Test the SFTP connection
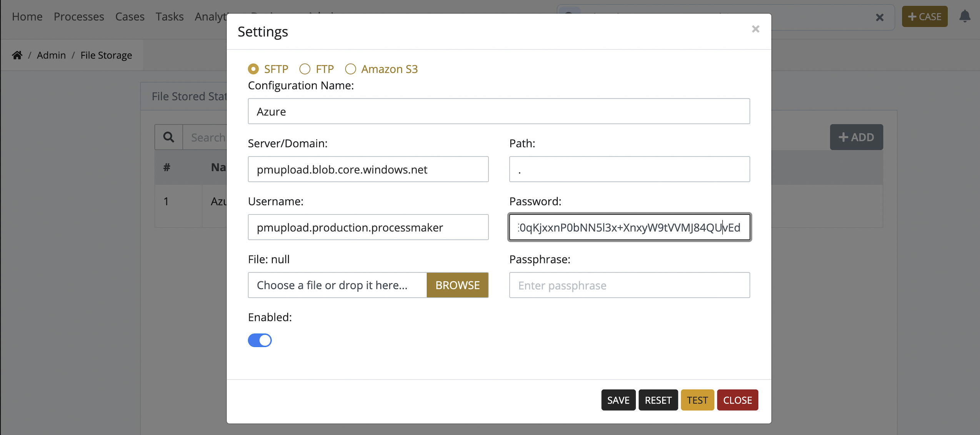The width and height of the screenshot is (980, 435). (x=697, y=400)
